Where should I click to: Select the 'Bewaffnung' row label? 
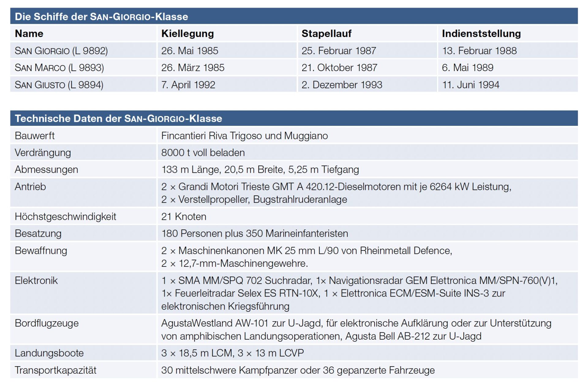[41, 251]
